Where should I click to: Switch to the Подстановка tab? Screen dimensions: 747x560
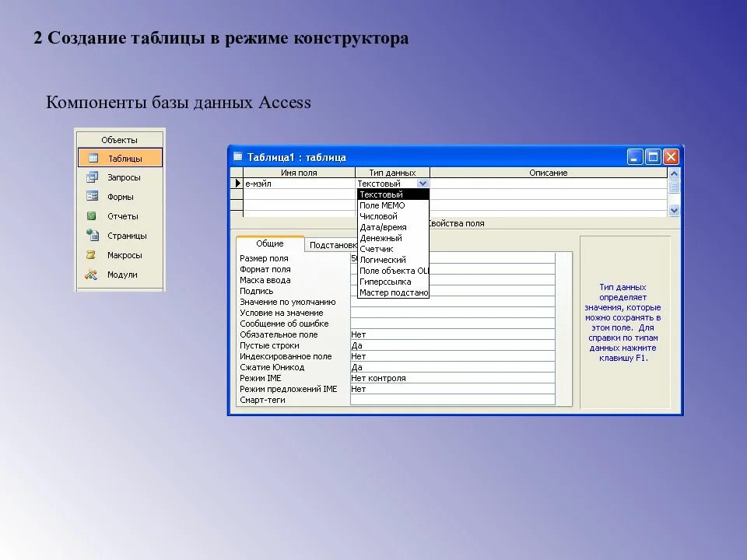click(x=331, y=245)
